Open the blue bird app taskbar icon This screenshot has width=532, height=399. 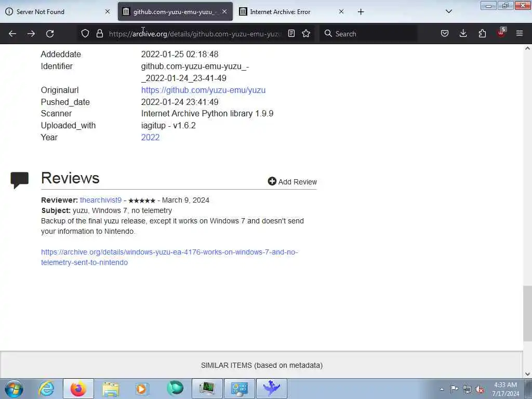(271, 389)
